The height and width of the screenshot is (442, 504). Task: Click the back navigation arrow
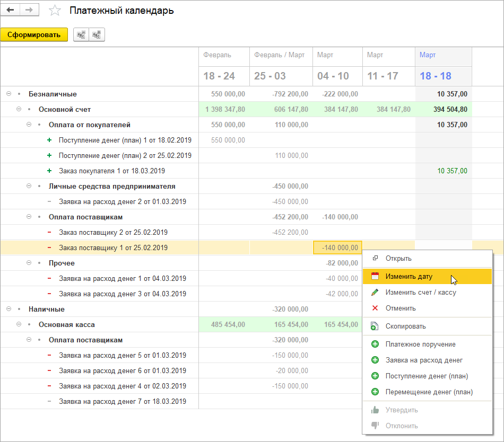[x=11, y=10]
